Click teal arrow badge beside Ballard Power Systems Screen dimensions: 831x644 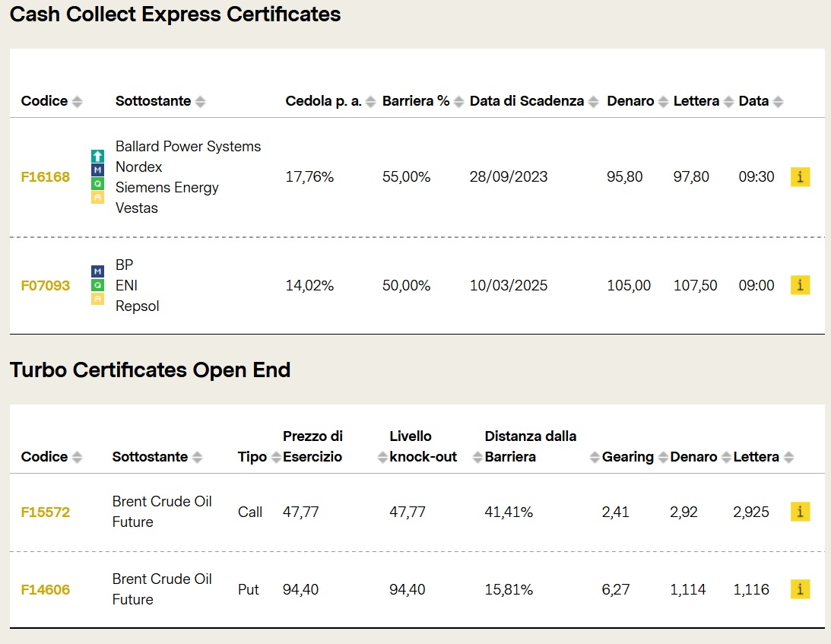pos(97,156)
